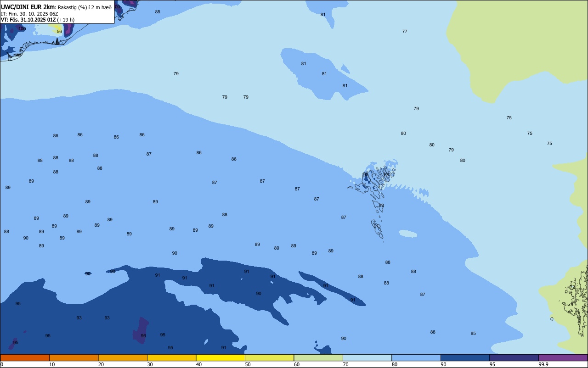Click the 50–60 yellow-green legend swatch
This screenshot has width=588, height=368.
[x=269, y=357]
